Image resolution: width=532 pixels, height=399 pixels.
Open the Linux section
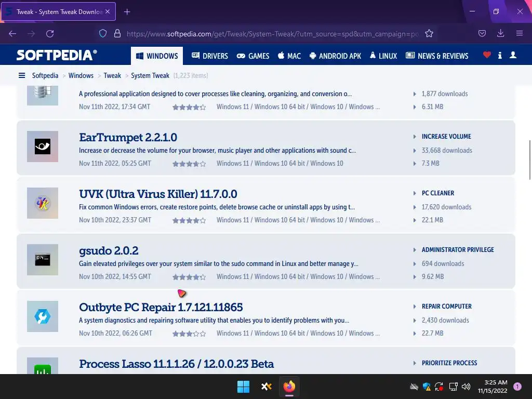383,56
